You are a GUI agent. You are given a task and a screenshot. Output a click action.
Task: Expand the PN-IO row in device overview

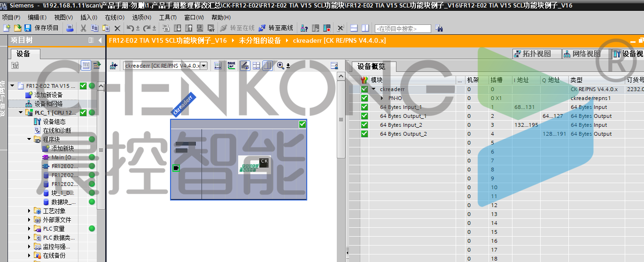click(382, 98)
